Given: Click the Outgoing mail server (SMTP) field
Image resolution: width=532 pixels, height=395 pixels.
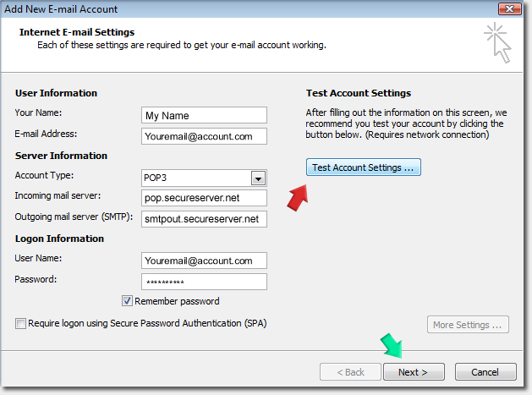Looking at the screenshot, I should tap(204, 219).
